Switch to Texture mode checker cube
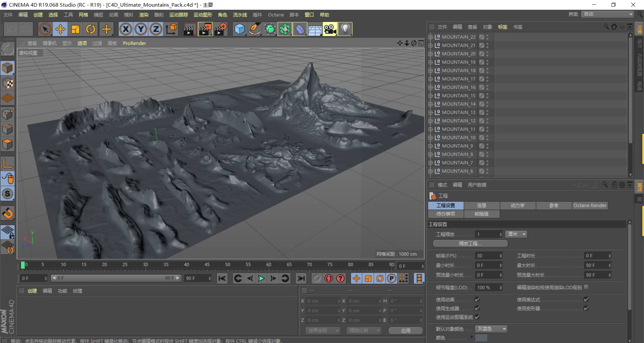 click(x=7, y=83)
